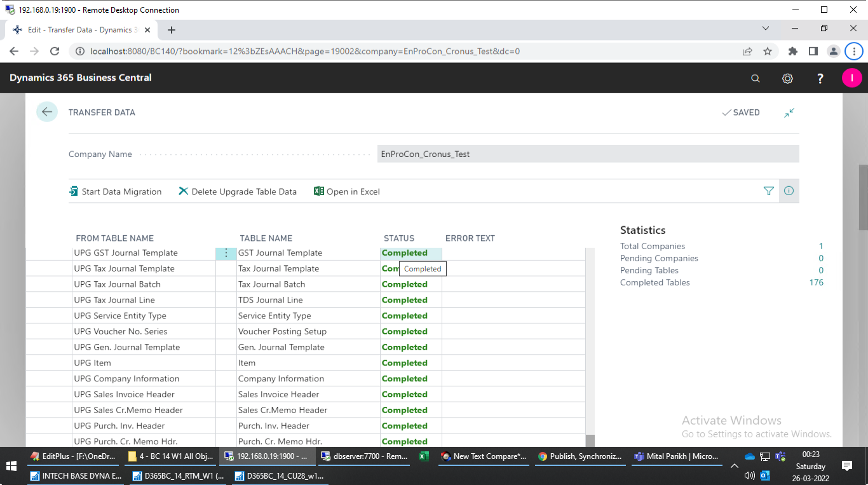Click the STATUS column header
The width and height of the screenshot is (868, 485).
(399, 238)
